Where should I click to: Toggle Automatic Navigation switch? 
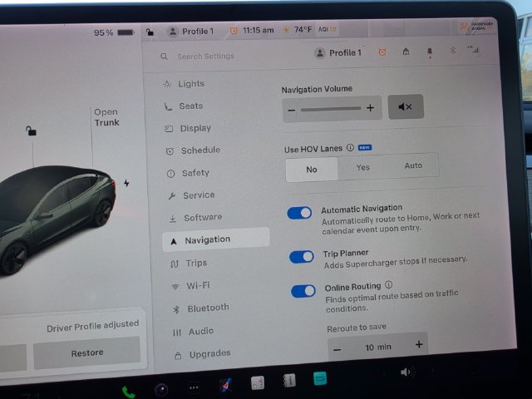coord(299,213)
